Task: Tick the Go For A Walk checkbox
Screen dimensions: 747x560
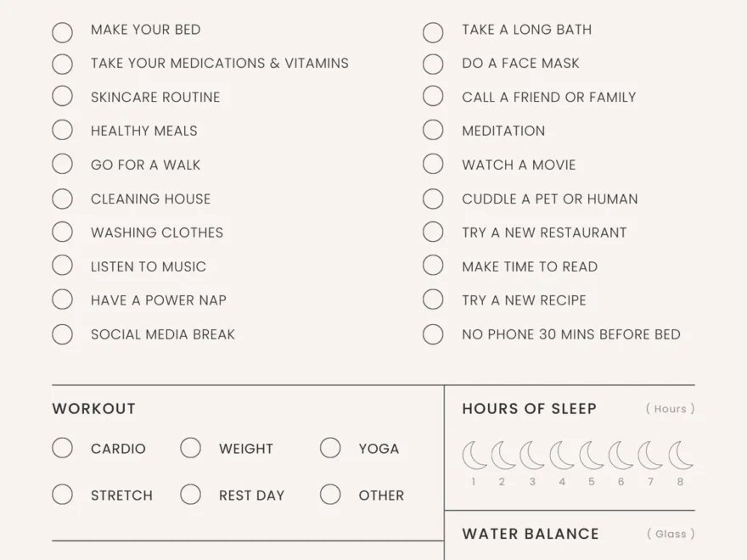Action: pyautogui.click(x=62, y=164)
